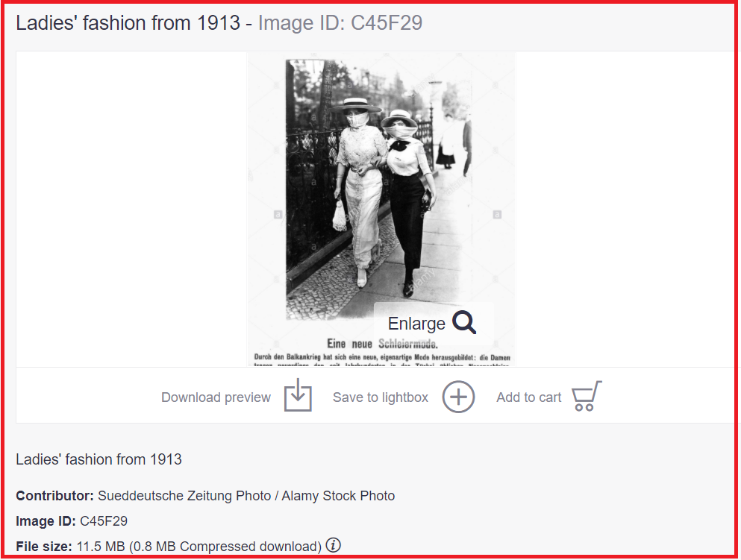Click the Add to cart text link
Image resolution: width=741 pixels, height=560 pixels.
coord(529,397)
